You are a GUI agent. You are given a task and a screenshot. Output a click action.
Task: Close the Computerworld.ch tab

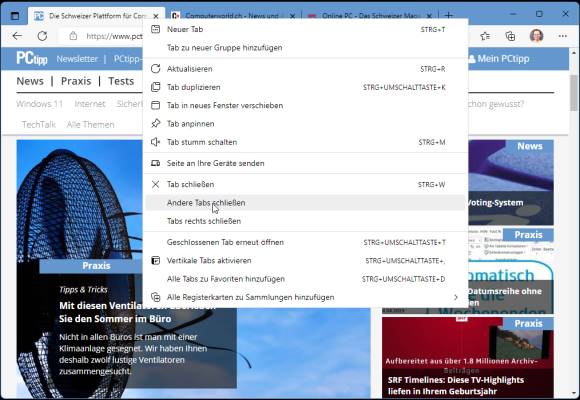292,16
